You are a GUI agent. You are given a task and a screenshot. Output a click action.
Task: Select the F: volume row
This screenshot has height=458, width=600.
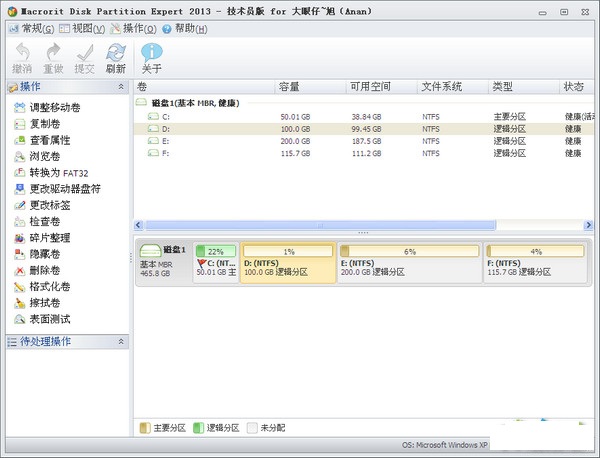(364, 153)
